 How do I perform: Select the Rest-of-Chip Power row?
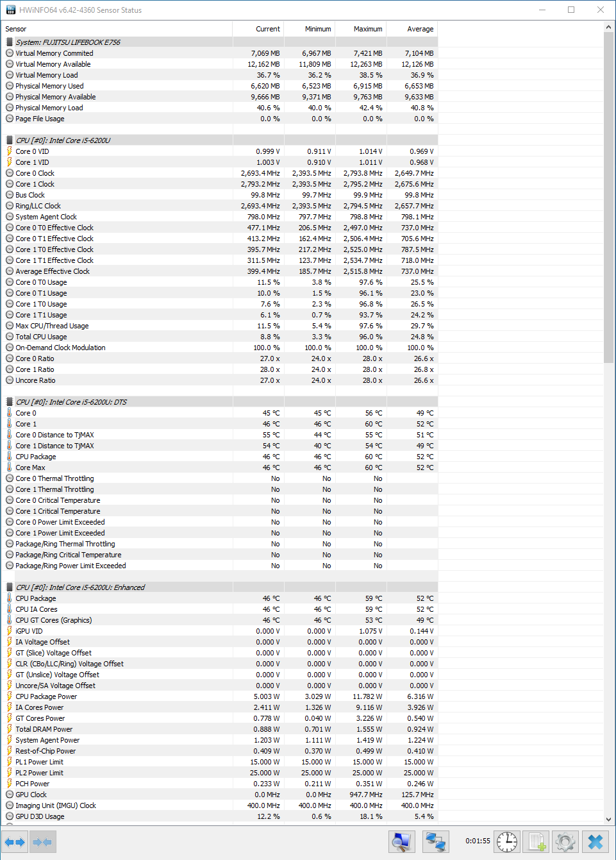(x=219, y=751)
